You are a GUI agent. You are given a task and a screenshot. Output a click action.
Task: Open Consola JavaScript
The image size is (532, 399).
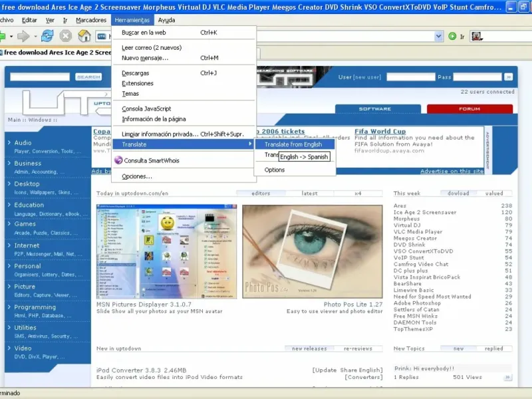tap(184, 108)
